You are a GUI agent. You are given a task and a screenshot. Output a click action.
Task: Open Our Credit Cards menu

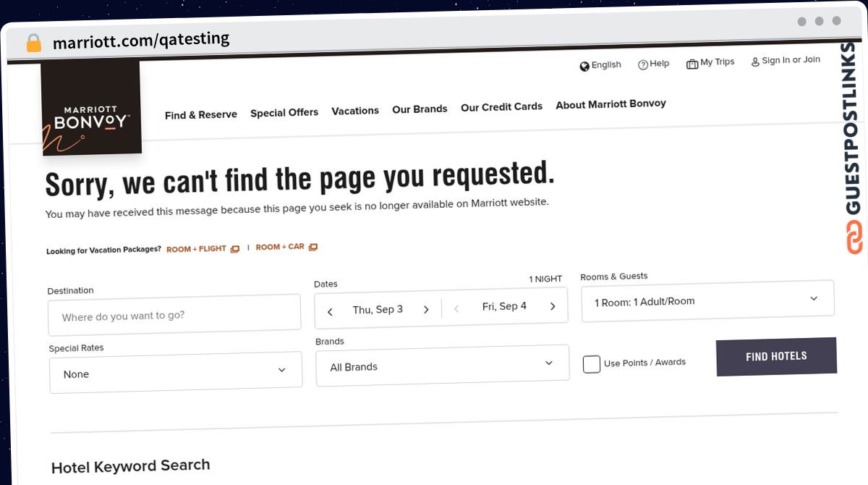coord(501,107)
